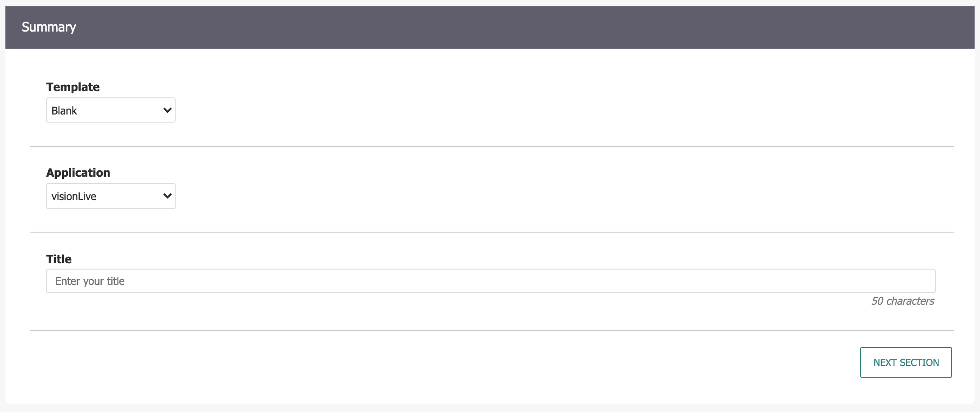
Task: Click the chevron arrow on the Application select
Action: coord(167,196)
